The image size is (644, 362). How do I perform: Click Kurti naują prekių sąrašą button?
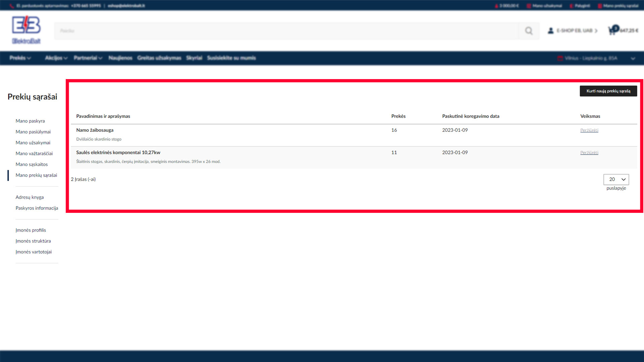pyautogui.click(x=608, y=91)
